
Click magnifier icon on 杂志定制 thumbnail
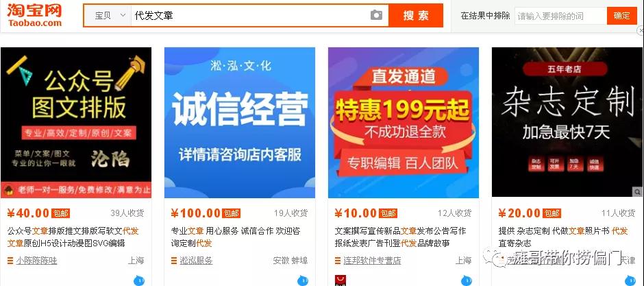coord(637,192)
